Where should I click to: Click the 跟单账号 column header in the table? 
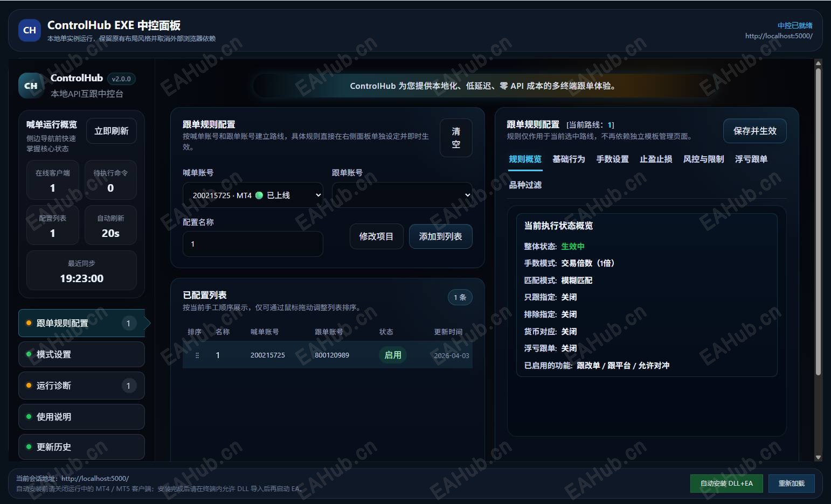(x=329, y=332)
